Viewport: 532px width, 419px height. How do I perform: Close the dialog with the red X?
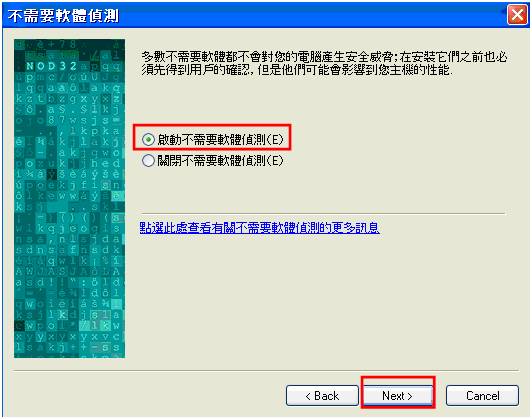517,15
